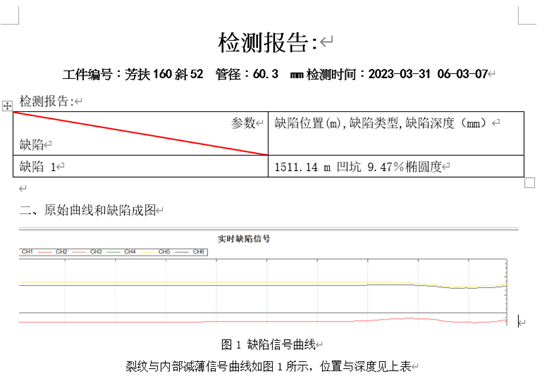Click the table resize handle square
This screenshot has height=376, width=554.
tap(529, 183)
